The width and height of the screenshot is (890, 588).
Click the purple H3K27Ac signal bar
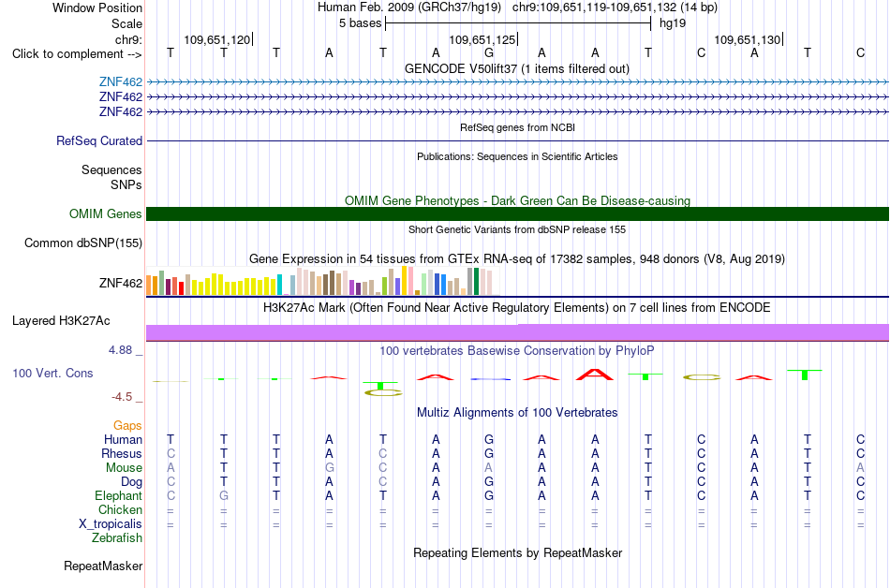click(x=517, y=332)
